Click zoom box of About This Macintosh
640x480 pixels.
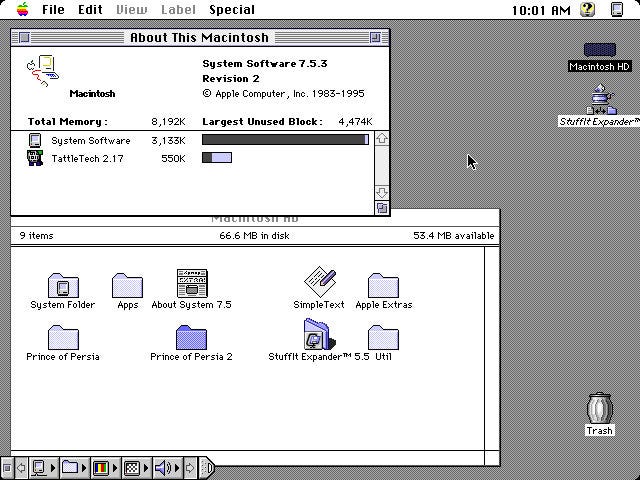375,38
